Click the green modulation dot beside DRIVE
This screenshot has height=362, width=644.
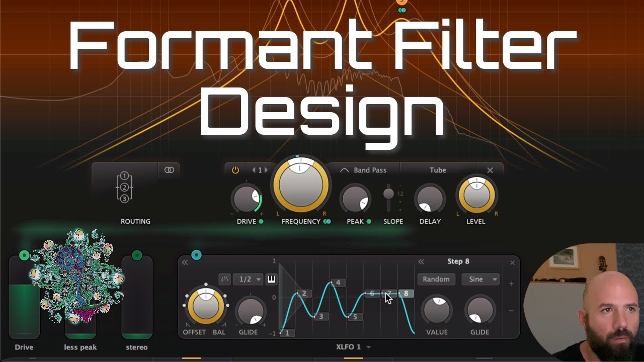click(x=261, y=222)
